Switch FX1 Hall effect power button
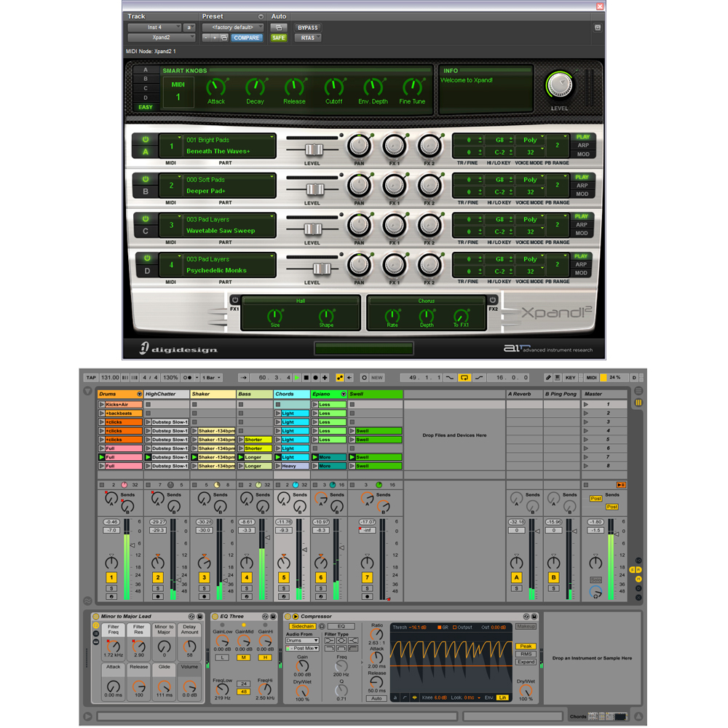Image resolution: width=728 pixels, height=728 pixels. coord(235,300)
